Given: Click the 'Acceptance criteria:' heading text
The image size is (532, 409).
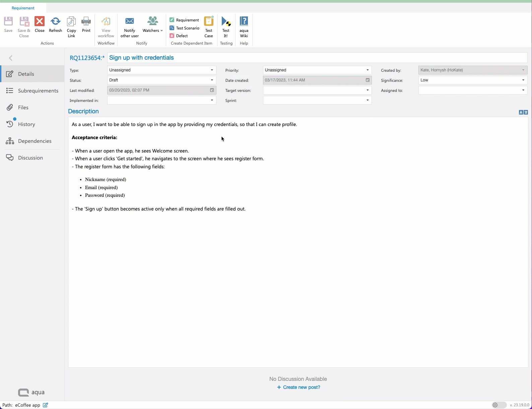Looking at the screenshot, I should click(94, 137).
